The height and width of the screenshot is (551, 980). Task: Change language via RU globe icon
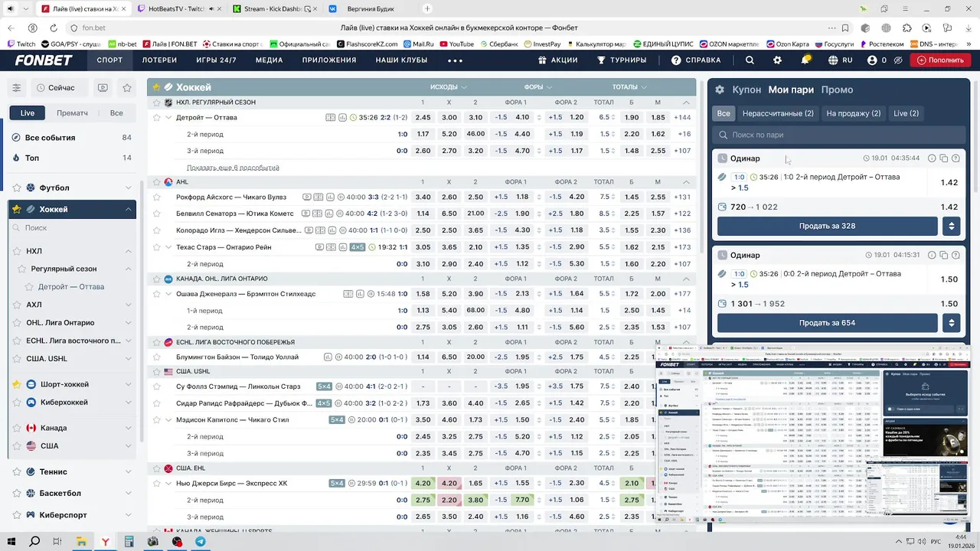[840, 60]
